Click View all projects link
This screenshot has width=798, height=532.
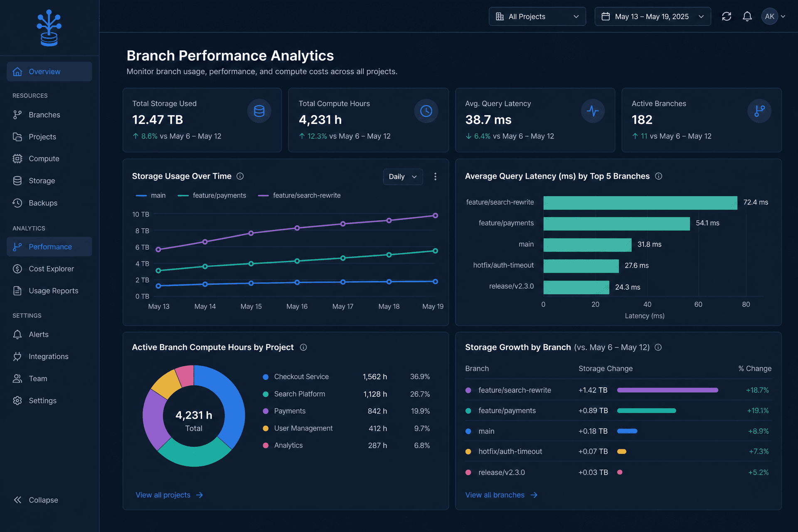pos(169,495)
